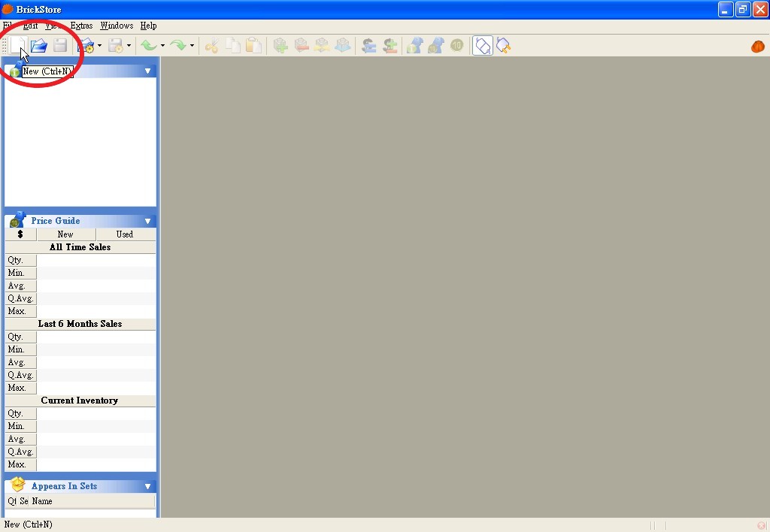Click the Set Price dollar icon
Viewport: 770px width, 532px height.
tap(368, 46)
